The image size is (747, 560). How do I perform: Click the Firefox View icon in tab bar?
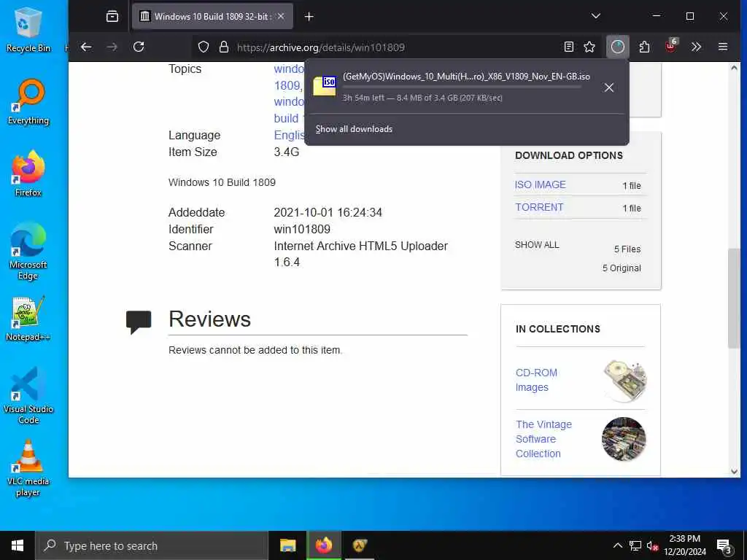[112, 17]
